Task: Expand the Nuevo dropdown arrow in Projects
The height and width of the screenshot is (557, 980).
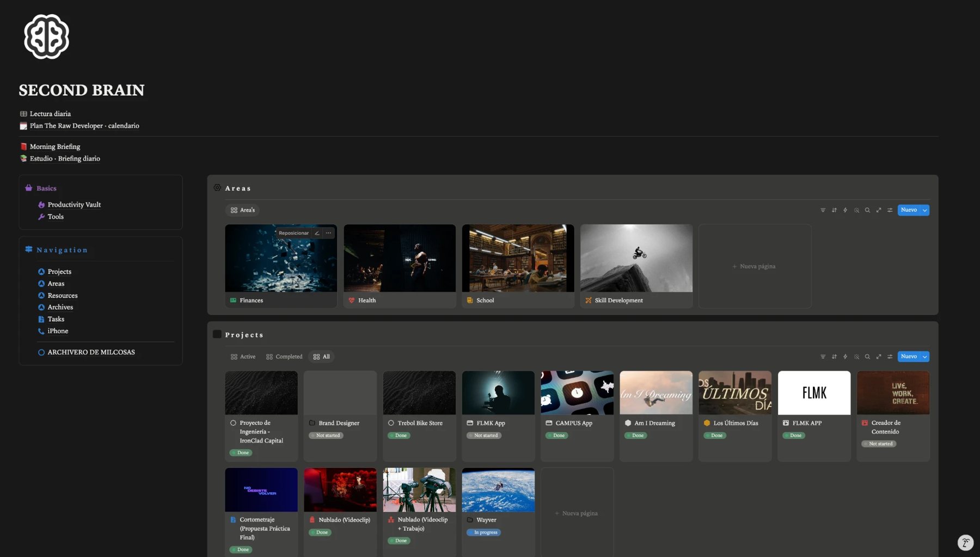Action: click(x=924, y=357)
